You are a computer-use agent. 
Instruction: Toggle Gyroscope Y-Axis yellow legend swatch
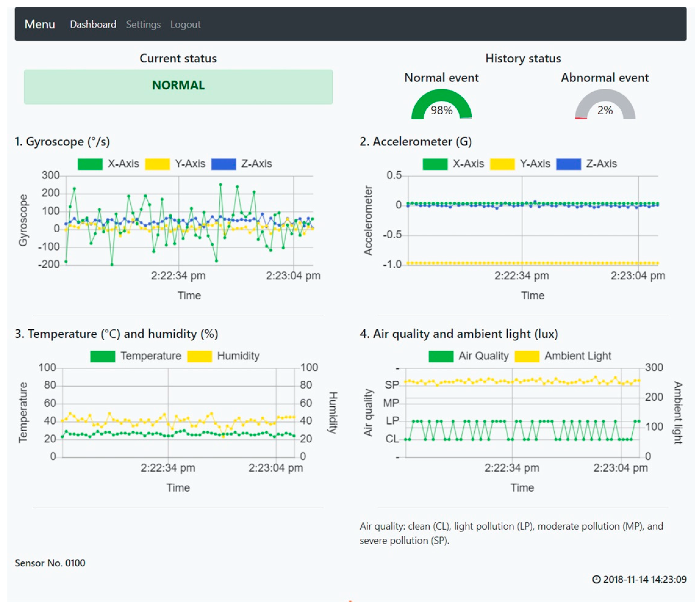pos(157,164)
